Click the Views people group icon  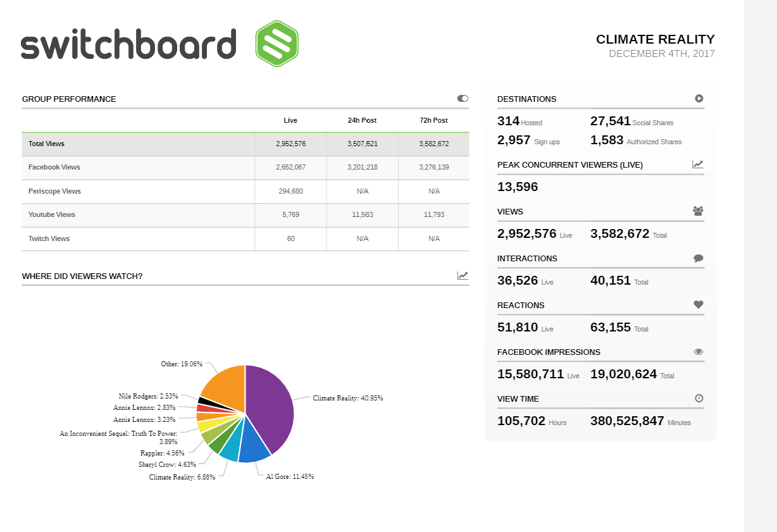point(698,211)
